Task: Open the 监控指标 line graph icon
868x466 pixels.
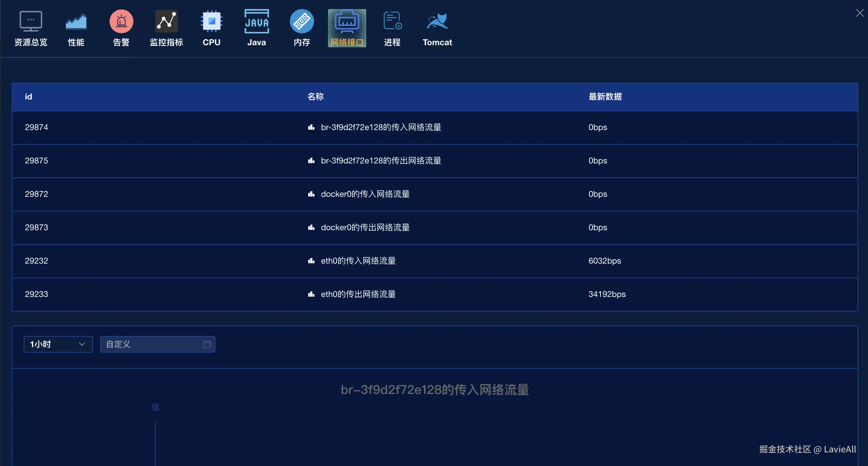Action: (166, 22)
